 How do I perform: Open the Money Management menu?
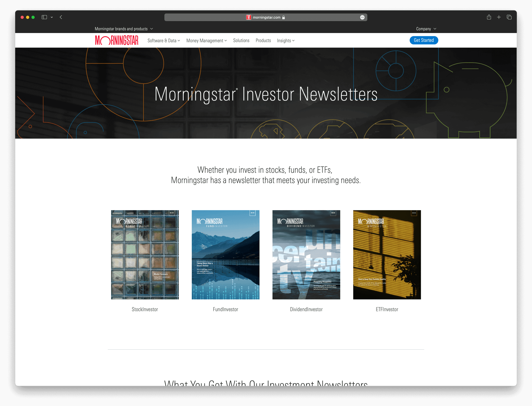207,40
